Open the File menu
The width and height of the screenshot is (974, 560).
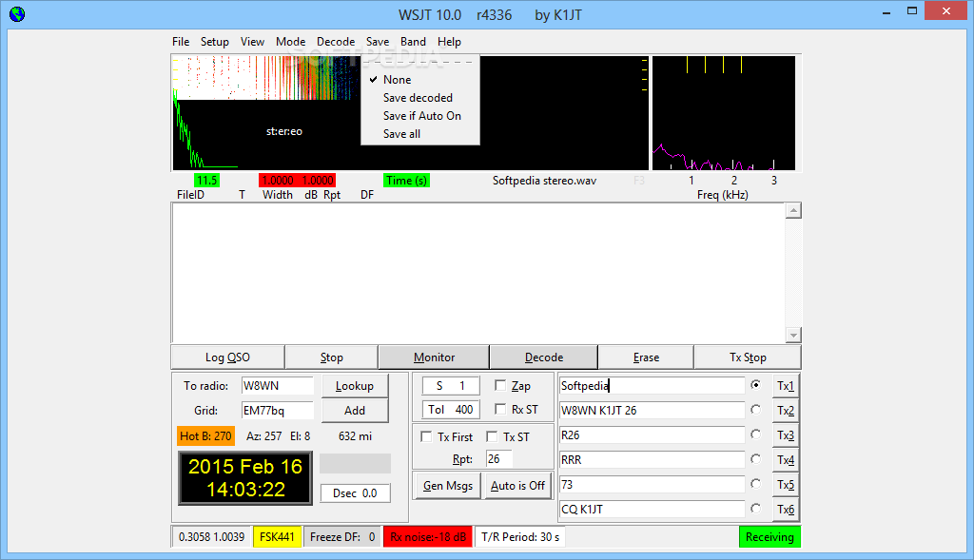(181, 42)
